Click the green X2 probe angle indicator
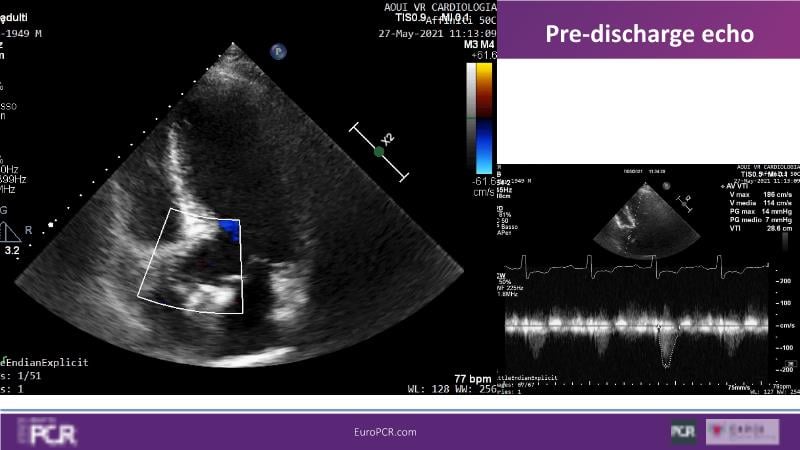The height and width of the screenshot is (450, 800). [x=379, y=151]
